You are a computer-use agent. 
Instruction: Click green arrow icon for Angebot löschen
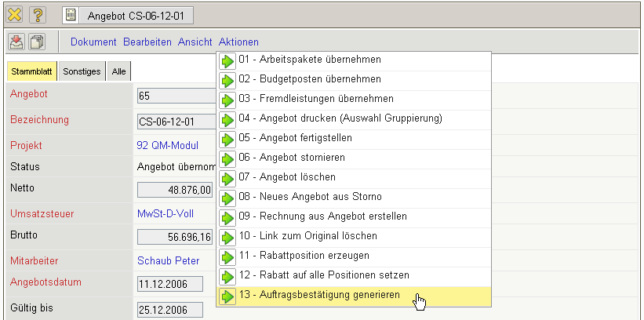pyautogui.click(x=227, y=178)
